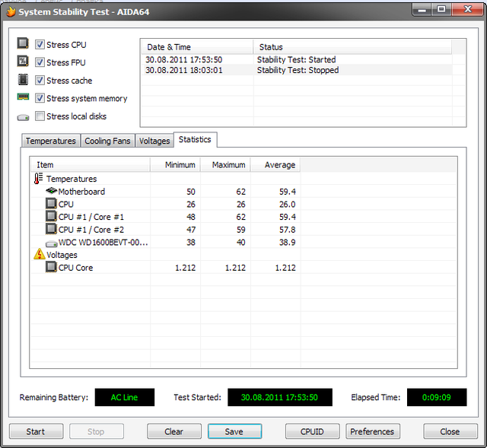
Task: Disable the Stress cache checkbox
Action: click(40, 81)
